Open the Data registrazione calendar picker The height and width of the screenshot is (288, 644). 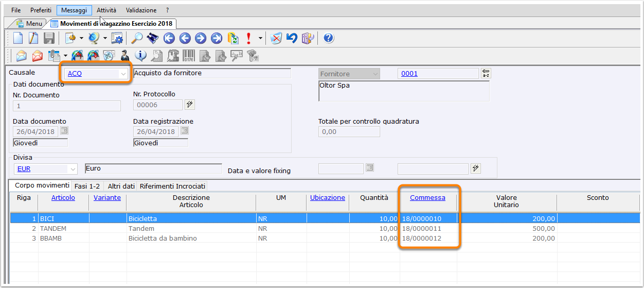pyautogui.click(x=184, y=131)
